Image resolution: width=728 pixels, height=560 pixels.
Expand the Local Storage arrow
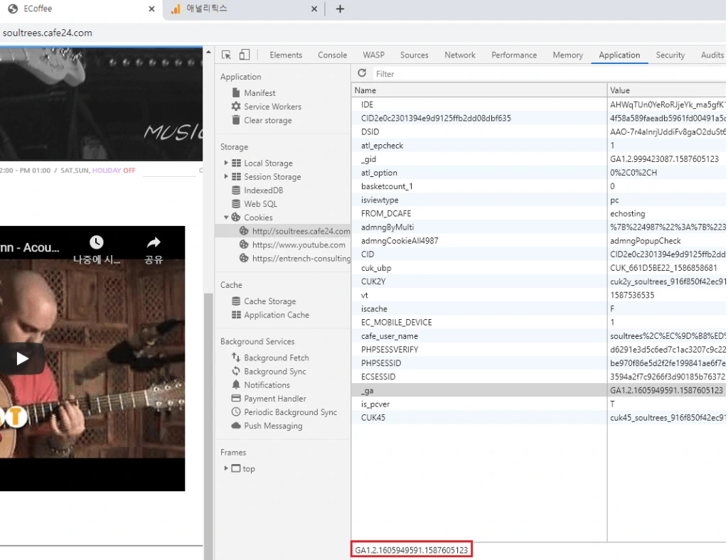pyautogui.click(x=225, y=163)
